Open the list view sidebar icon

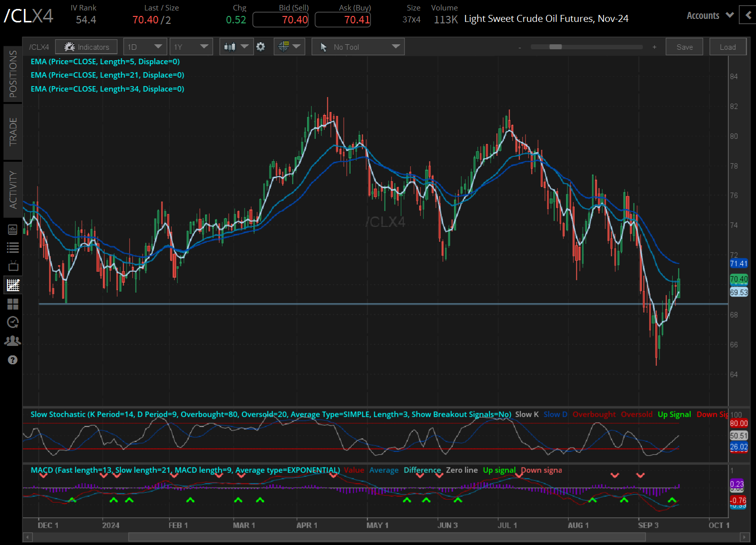click(x=13, y=247)
